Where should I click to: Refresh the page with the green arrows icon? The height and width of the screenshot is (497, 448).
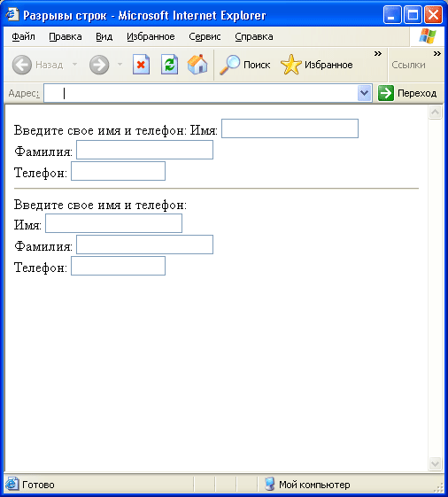pos(169,65)
